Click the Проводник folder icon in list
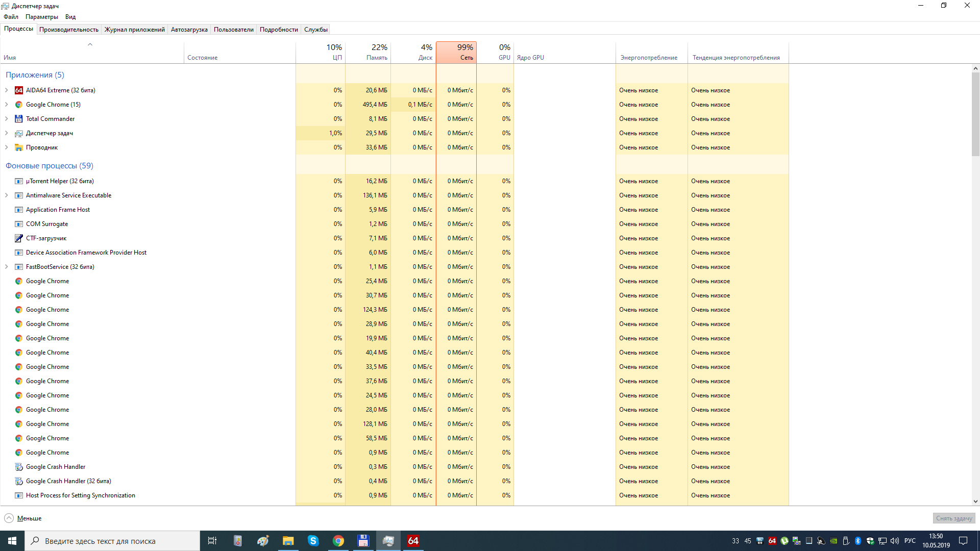 click(19, 147)
